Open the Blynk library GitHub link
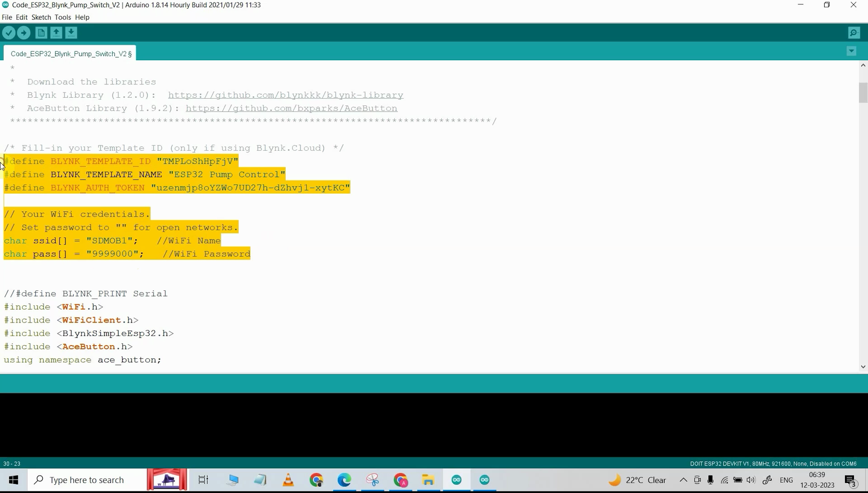Viewport: 868px width, 493px height. coord(285,95)
